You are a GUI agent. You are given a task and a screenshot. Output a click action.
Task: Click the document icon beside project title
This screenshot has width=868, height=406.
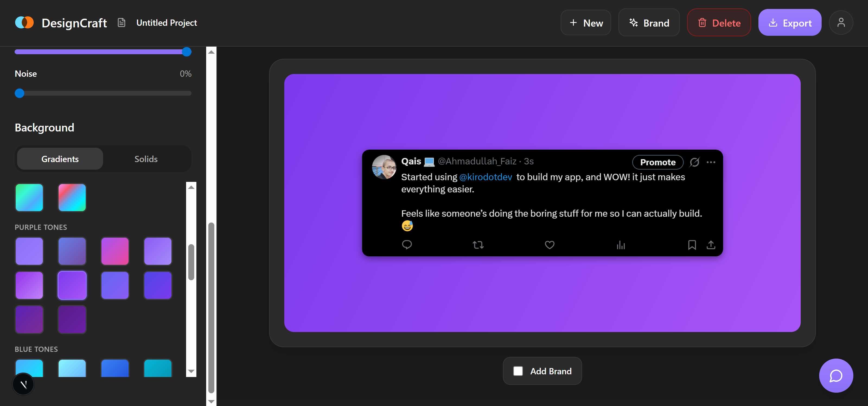coord(121,22)
